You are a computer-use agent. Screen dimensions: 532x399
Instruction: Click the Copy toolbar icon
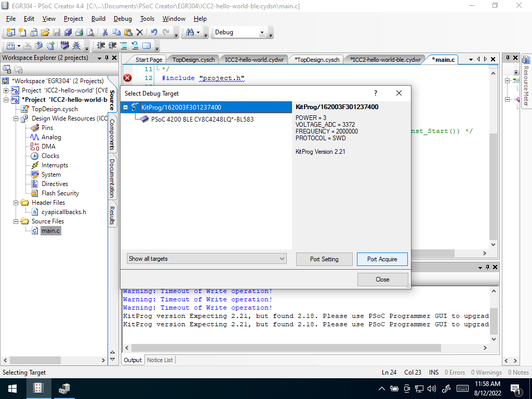[x=116, y=32]
